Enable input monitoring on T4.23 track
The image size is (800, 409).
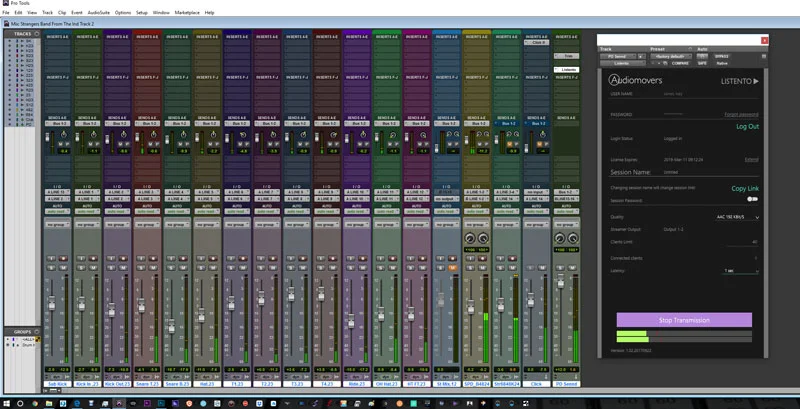(x=321, y=259)
